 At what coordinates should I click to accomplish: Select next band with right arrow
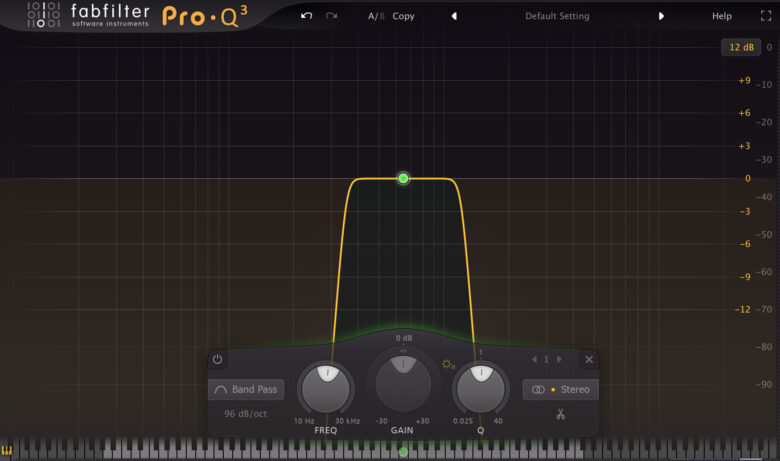[559, 359]
